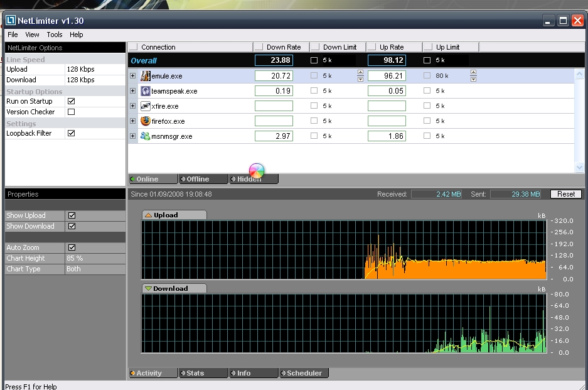Click the emule.exe up rate value 96.21
The width and height of the screenshot is (588, 390).
tap(387, 76)
